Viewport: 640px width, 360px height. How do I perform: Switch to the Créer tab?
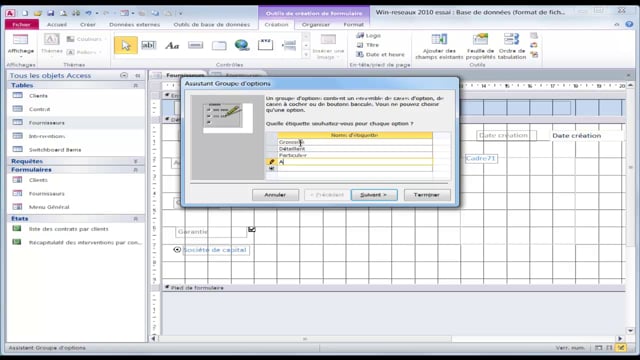click(x=88, y=24)
